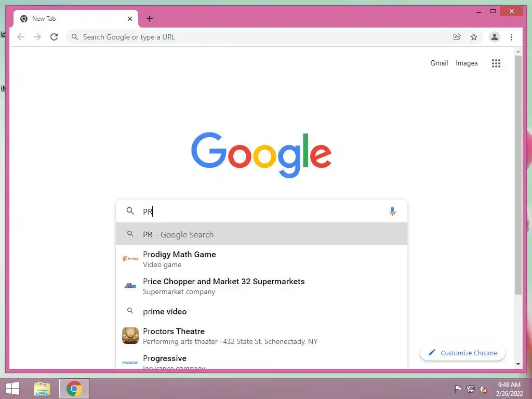Go back using browser back arrow
Image resolution: width=532 pixels, height=399 pixels.
pos(21,37)
